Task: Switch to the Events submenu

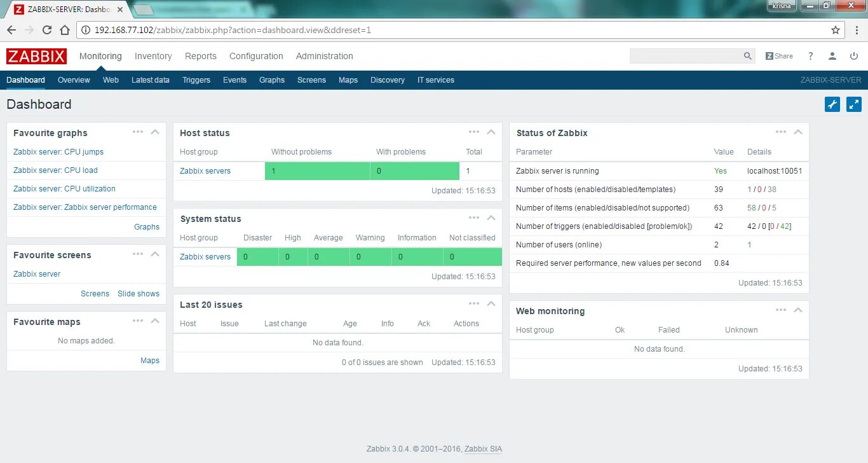Action: (234, 80)
